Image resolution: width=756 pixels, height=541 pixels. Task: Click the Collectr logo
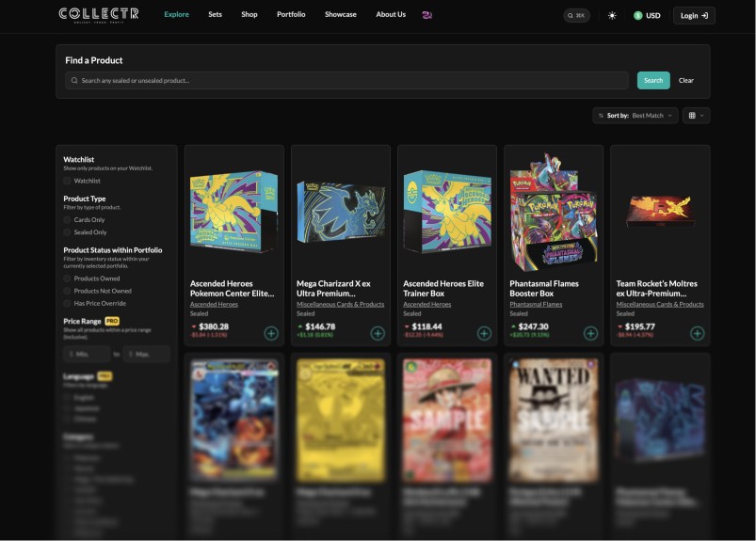[99, 15]
